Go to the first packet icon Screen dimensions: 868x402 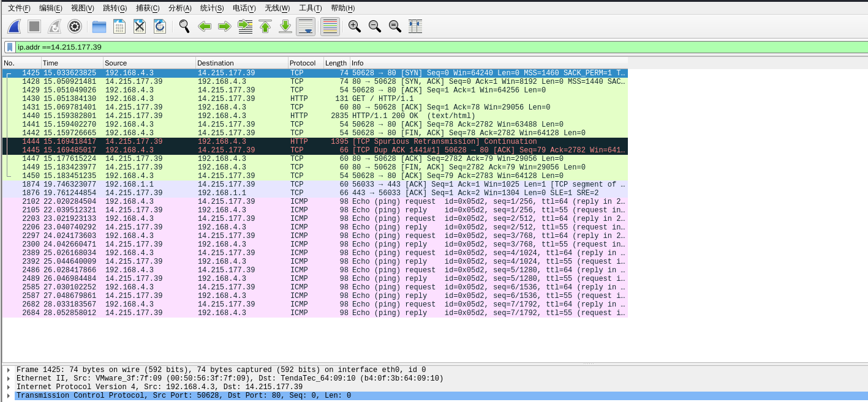[x=265, y=26]
